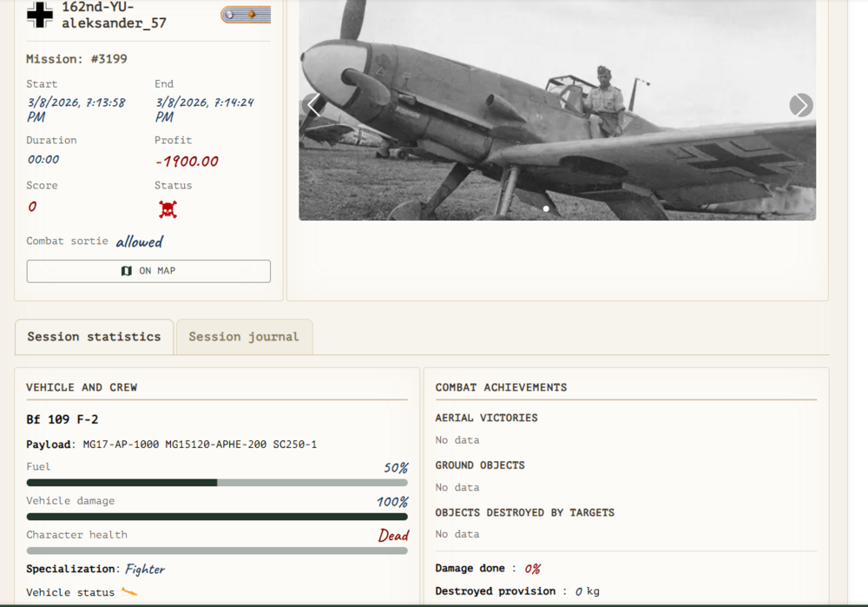Show previous photo with left carousel arrow

click(x=314, y=105)
